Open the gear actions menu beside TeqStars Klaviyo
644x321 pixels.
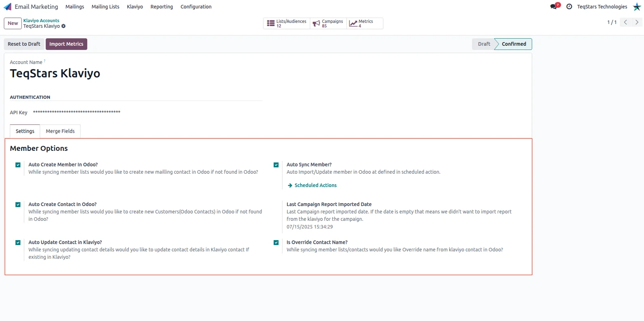pos(64,26)
